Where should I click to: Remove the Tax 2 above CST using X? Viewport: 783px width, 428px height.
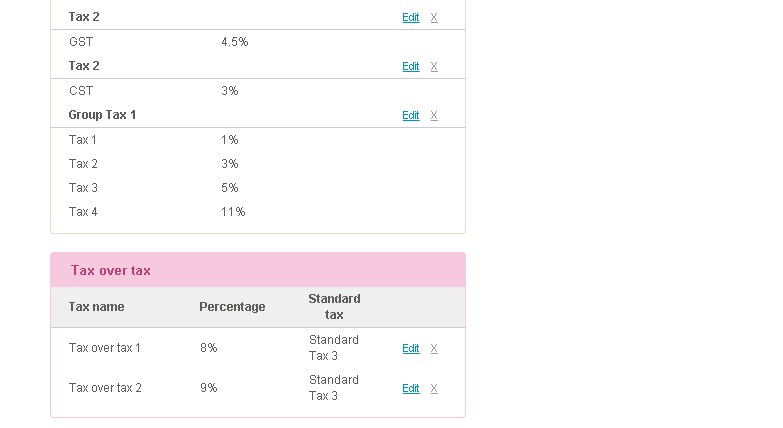434,66
